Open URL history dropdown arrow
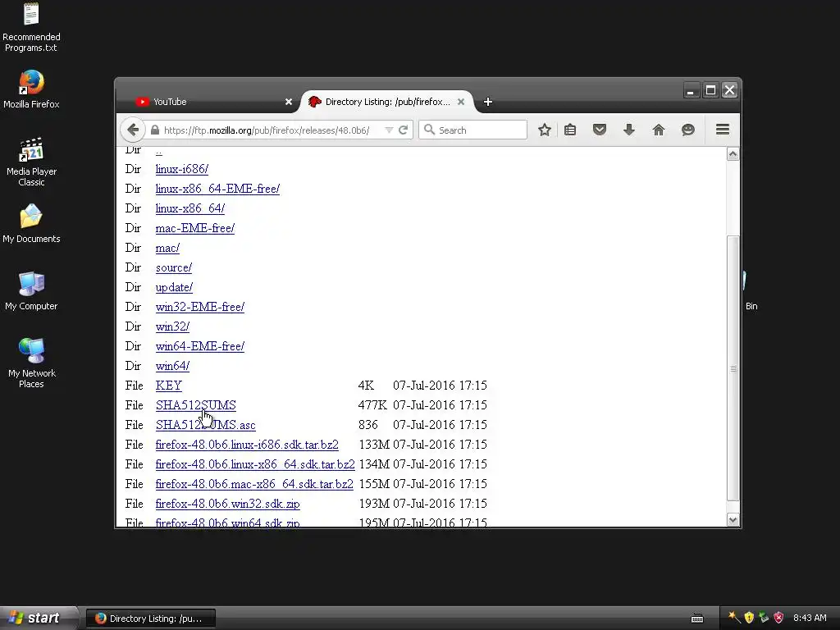Viewport: 840px width, 630px height. point(389,130)
